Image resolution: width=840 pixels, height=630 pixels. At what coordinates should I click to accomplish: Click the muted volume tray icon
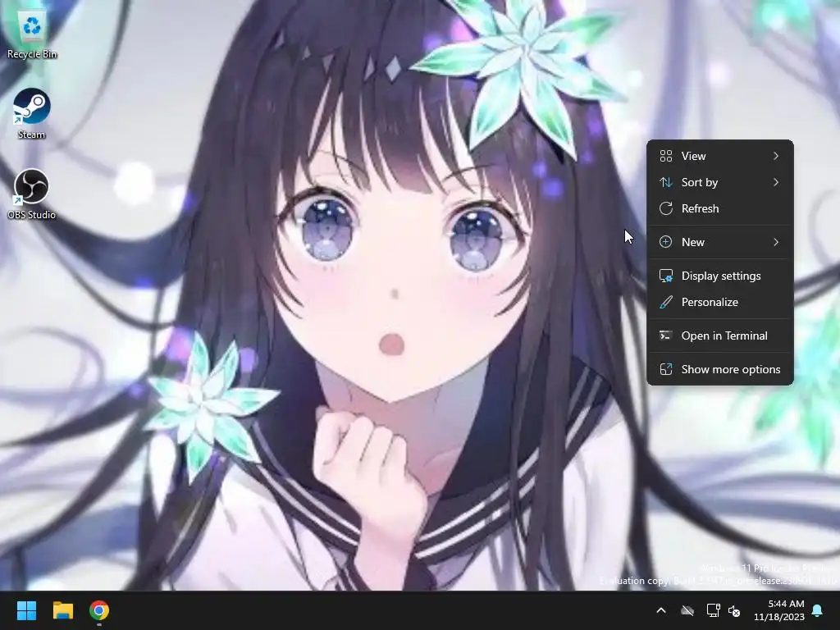734,610
